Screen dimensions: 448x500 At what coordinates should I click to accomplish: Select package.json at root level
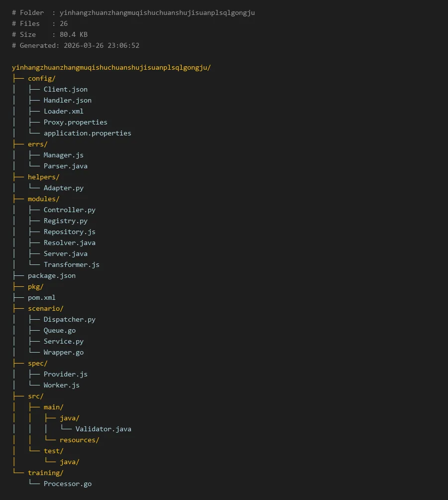coord(51,276)
